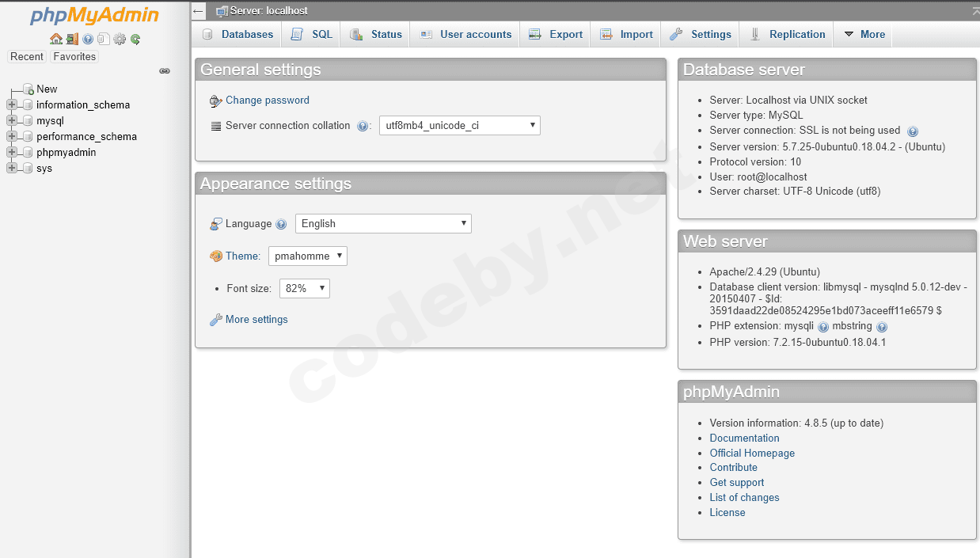
Task: Select the sys database name
Action: [x=44, y=169]
